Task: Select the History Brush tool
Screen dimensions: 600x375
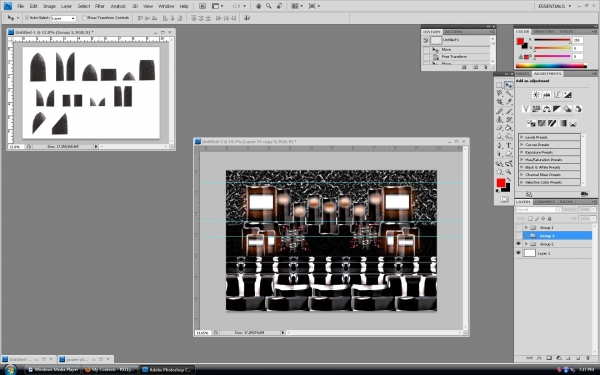Action: click(509, 120)
